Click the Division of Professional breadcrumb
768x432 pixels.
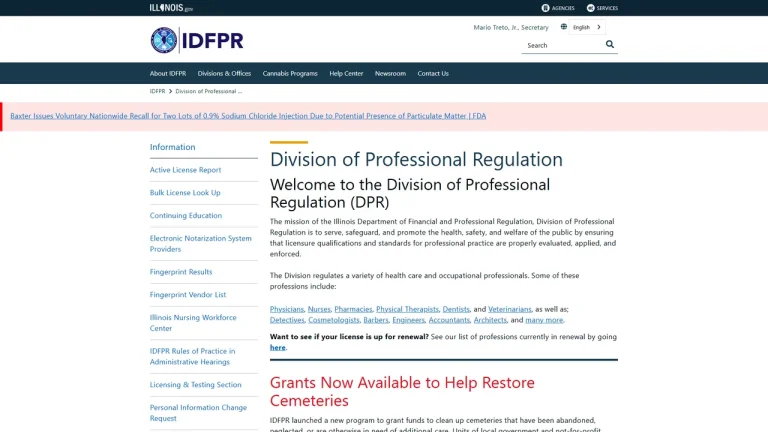pyautogui.click(x=209, y=91)
